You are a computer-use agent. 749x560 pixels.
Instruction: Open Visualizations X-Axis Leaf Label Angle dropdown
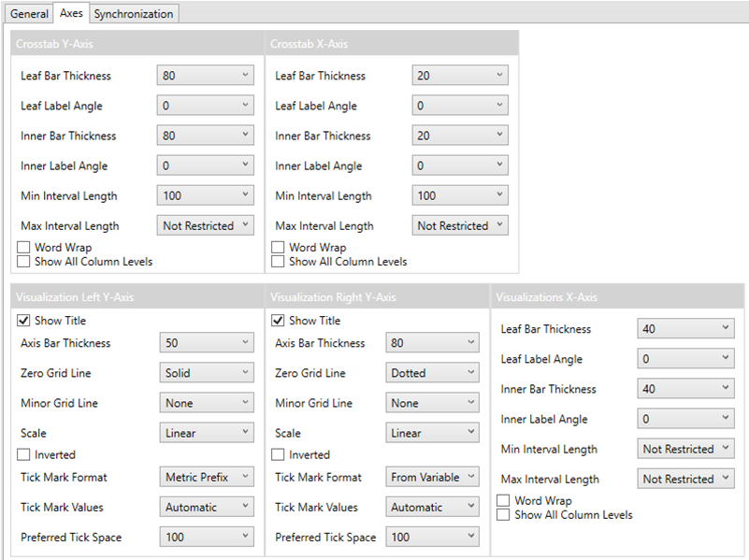[x=685, y=359]
